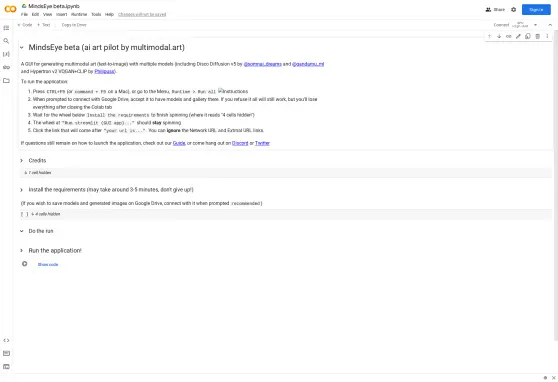The image size is (558, 382).
Task: Collapse the header toolbar chevron
Action: [x=550, y=25]
